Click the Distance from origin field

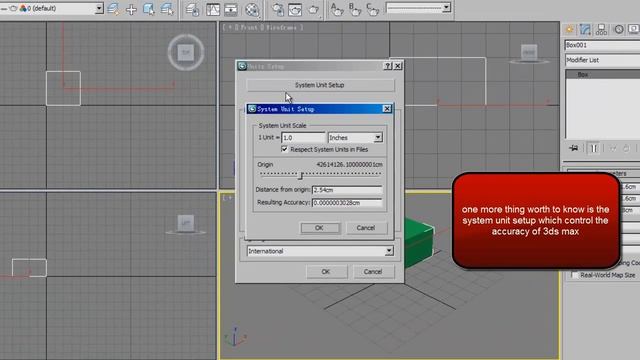click(x=347, y=190)
